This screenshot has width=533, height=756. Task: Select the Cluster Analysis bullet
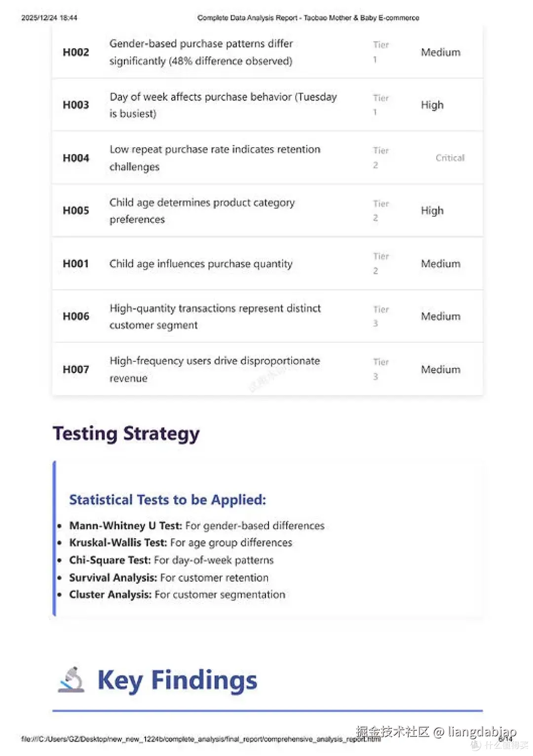177,595
